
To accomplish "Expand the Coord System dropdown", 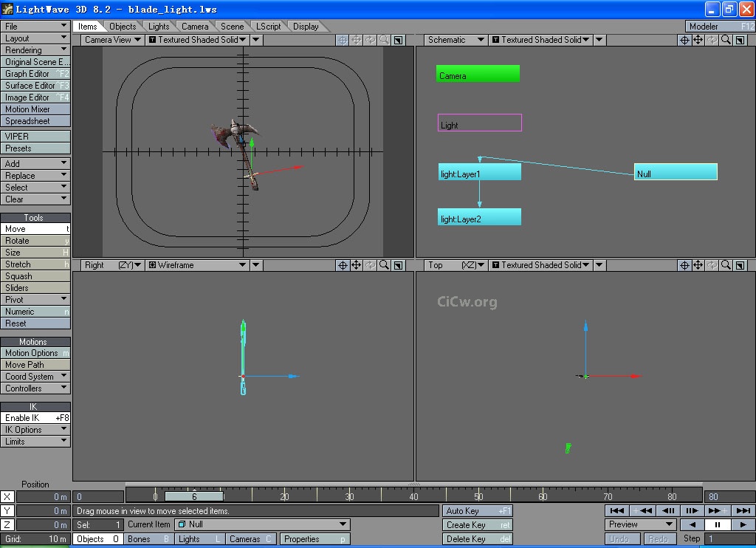I will tap(35, 377).
